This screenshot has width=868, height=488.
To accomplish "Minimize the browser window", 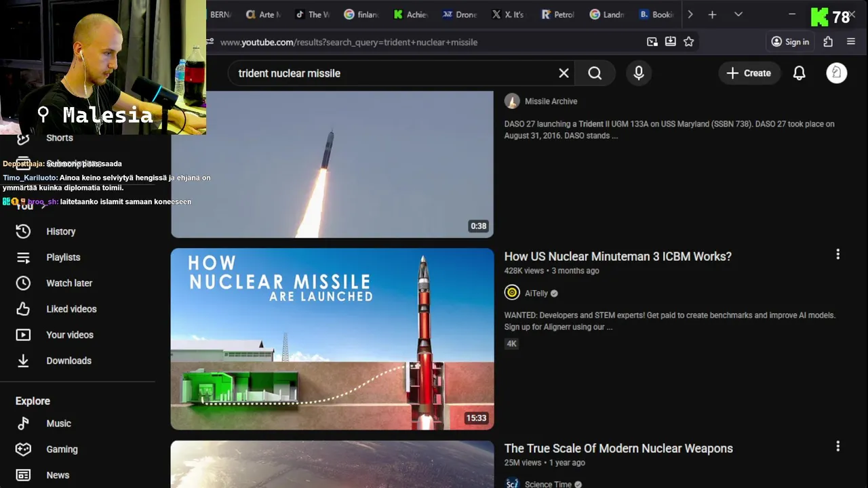I will click(x=792, y=14).
